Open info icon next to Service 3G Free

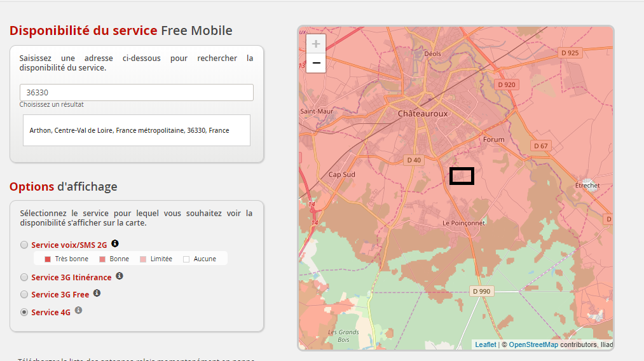click(97, 293)
